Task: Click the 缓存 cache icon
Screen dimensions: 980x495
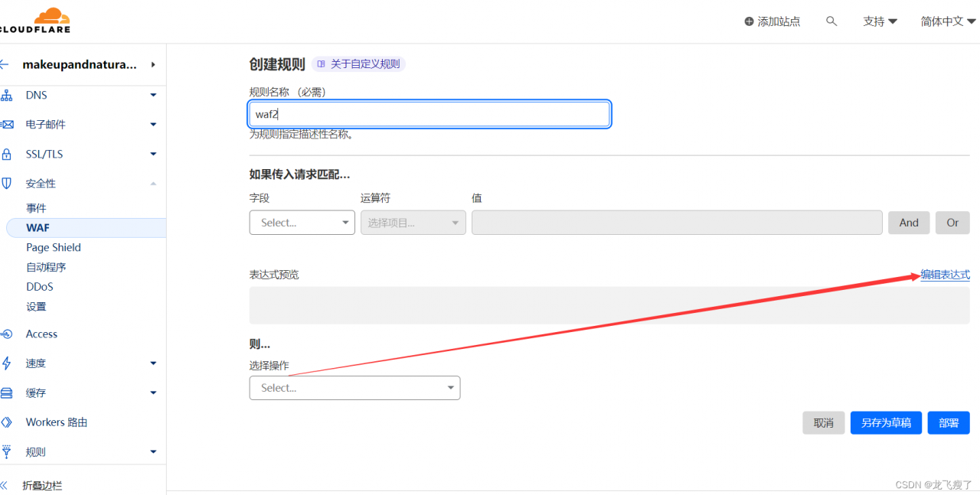Action: pyautogui.click(x=6, y=392)
